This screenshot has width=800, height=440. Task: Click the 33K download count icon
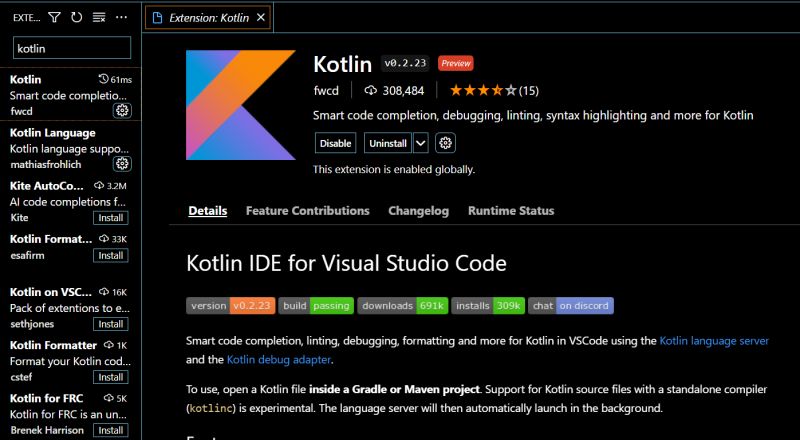[x=104, y=239]
